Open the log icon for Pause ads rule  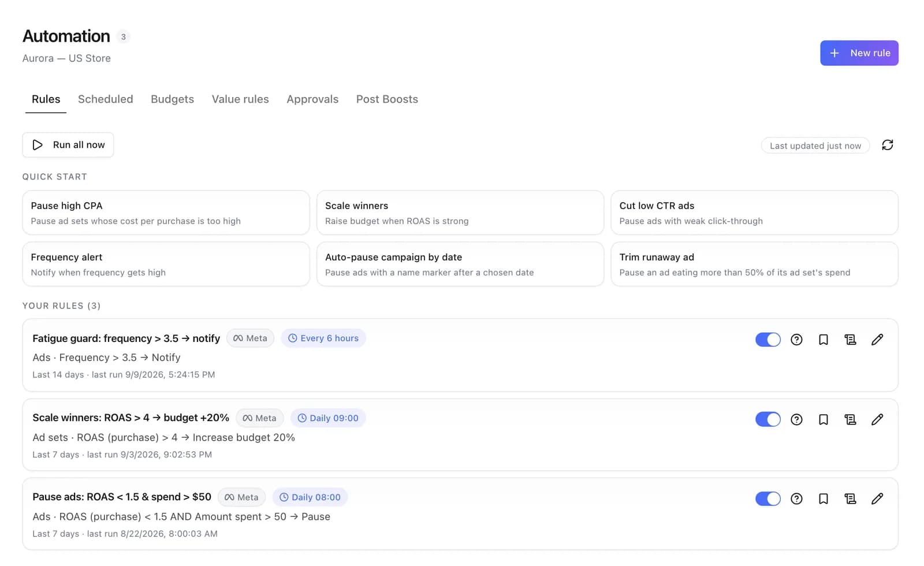(850, 498)
